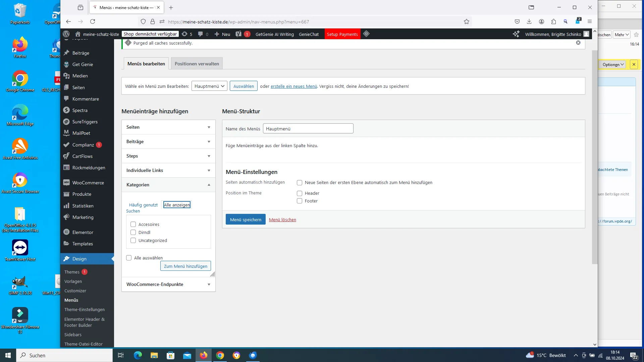Enable the Header theme position checkbox

coord(300,193)
